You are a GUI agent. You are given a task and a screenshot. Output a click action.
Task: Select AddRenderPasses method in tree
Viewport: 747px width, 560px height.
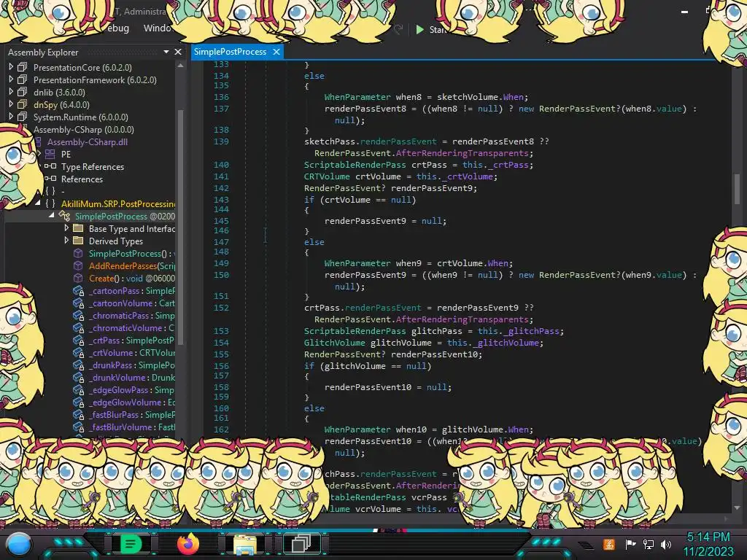[131, 265]
